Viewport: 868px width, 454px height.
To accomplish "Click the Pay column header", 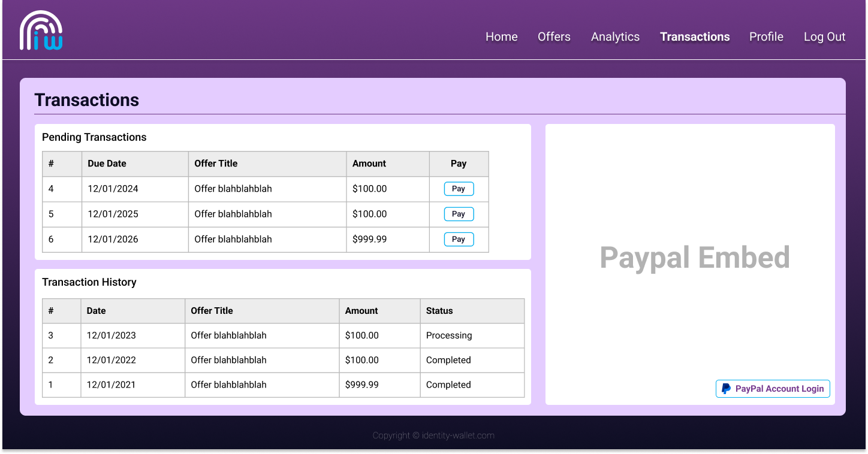I will coord(459,164).
